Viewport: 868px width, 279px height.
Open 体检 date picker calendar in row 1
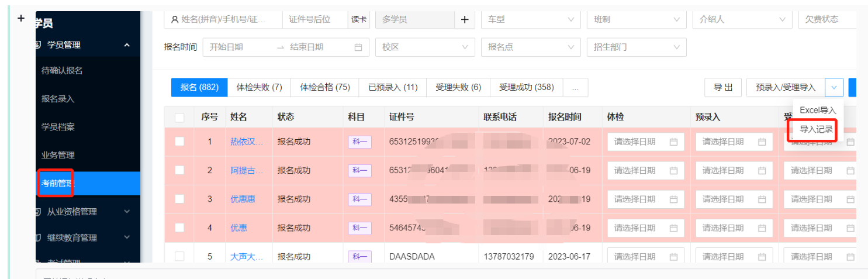click(673, 142)
